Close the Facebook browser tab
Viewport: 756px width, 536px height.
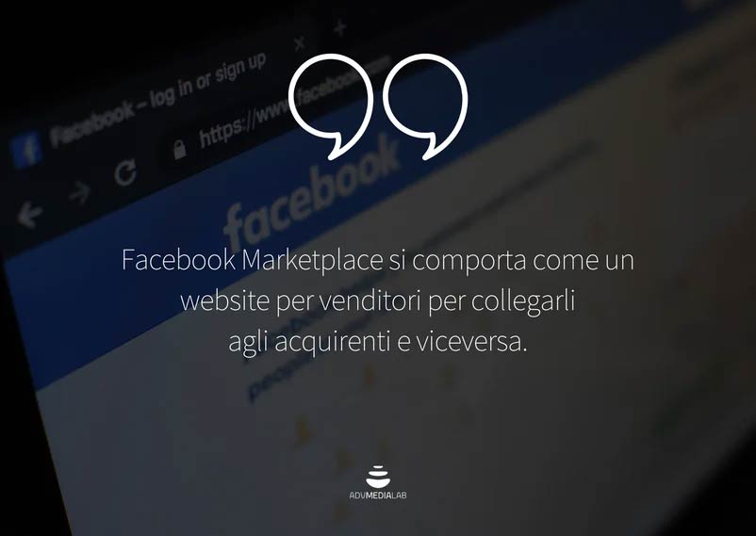[x=300, y=44]
